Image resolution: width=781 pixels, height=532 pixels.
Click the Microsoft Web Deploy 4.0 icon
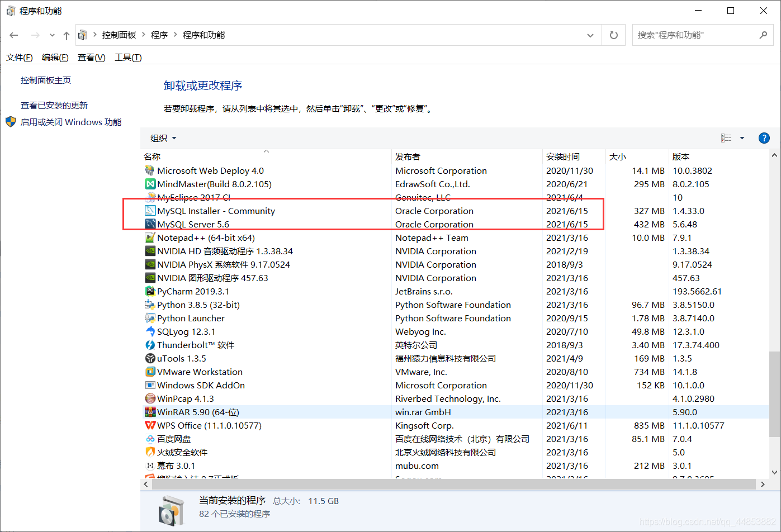tap(150, 170)
